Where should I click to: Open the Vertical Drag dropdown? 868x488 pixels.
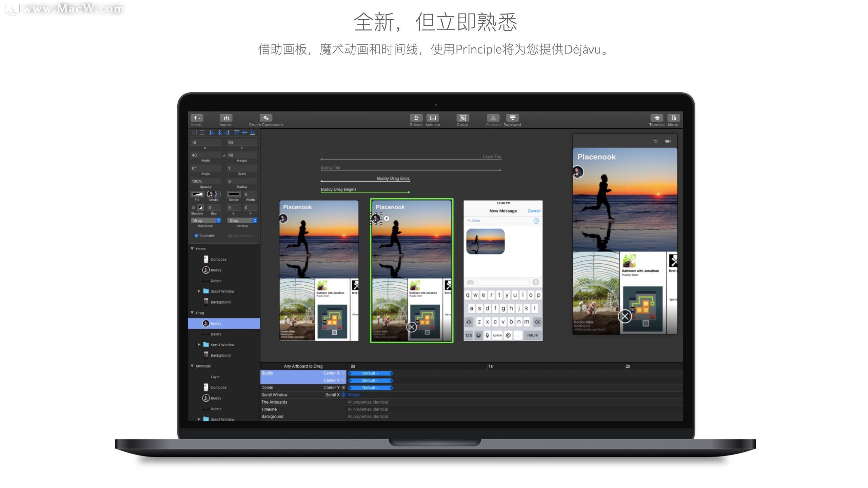(x=242, y=220)
